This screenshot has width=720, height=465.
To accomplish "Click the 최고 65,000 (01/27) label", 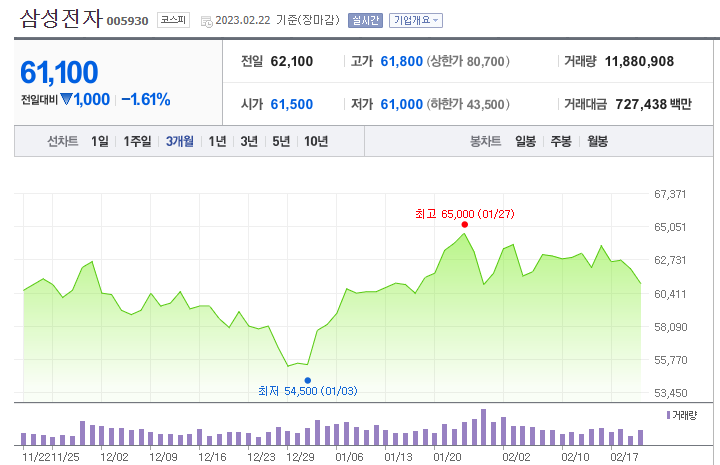I will (x=465, y=214).
